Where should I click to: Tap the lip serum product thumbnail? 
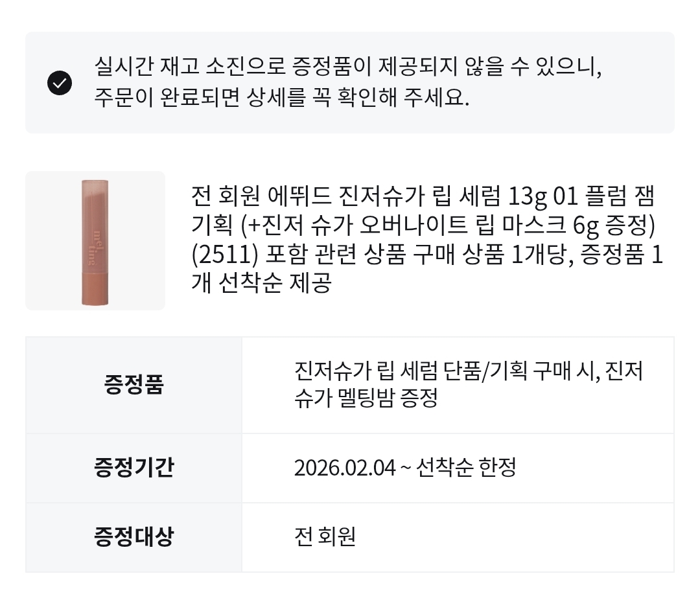(x=95, y=241)
